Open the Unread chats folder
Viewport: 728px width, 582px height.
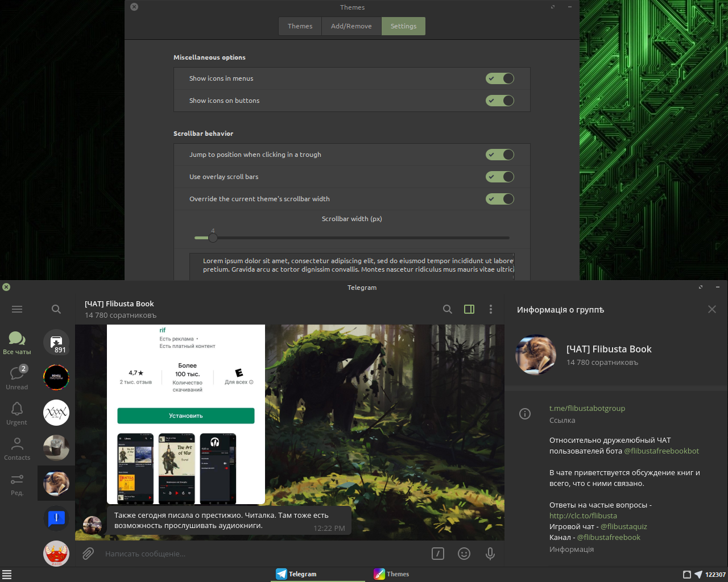pyautogui.click(x=17, y=378)
